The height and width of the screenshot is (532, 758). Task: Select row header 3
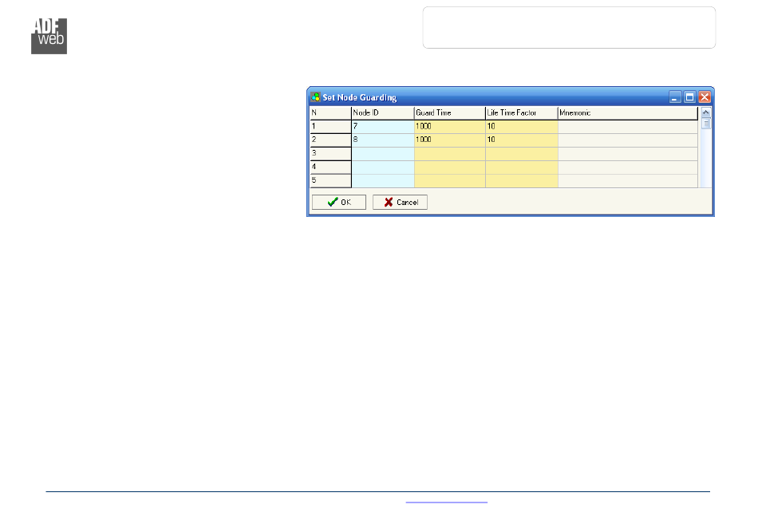point(330,154)
